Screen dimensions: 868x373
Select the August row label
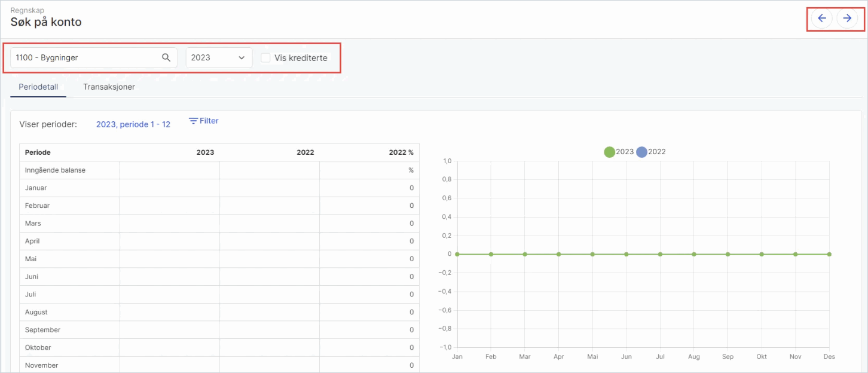(36, 312)
